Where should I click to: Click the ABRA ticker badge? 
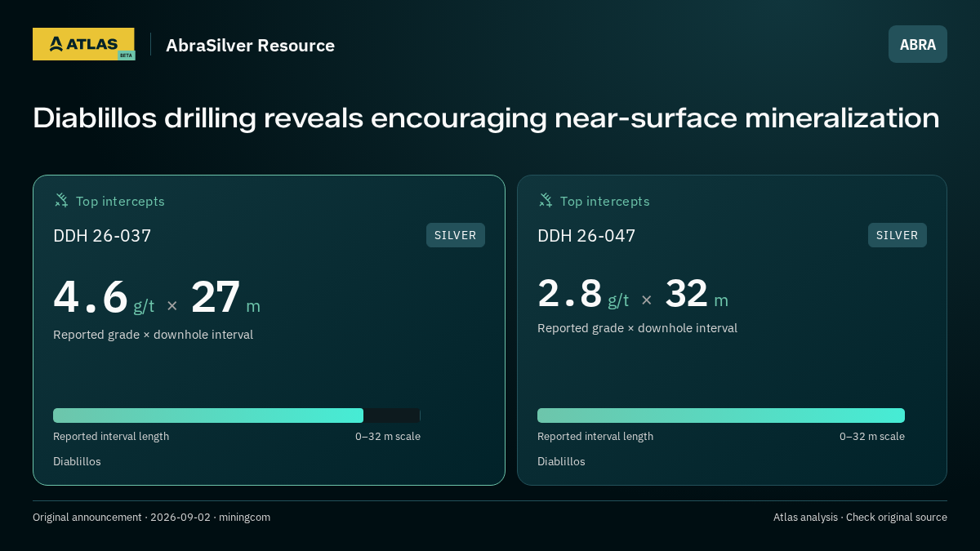(918, 44)
